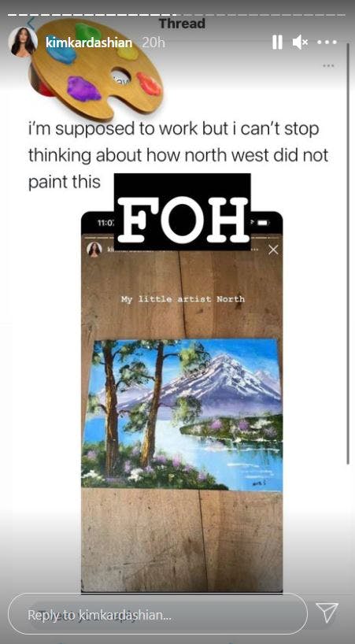The image size is (355, 644).
Task: Open the mountain landscape painting image
Action: coord(182,415)
